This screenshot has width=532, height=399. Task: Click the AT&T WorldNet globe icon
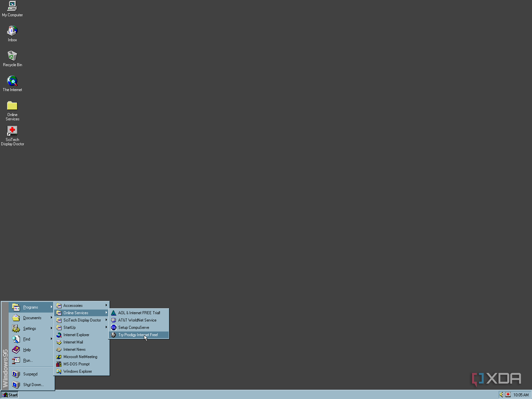(114, 320)
